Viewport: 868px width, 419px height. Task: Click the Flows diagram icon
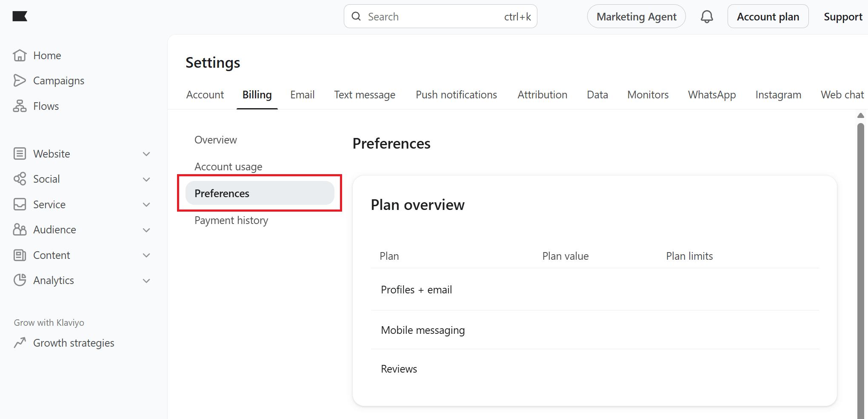pos(20,106)
